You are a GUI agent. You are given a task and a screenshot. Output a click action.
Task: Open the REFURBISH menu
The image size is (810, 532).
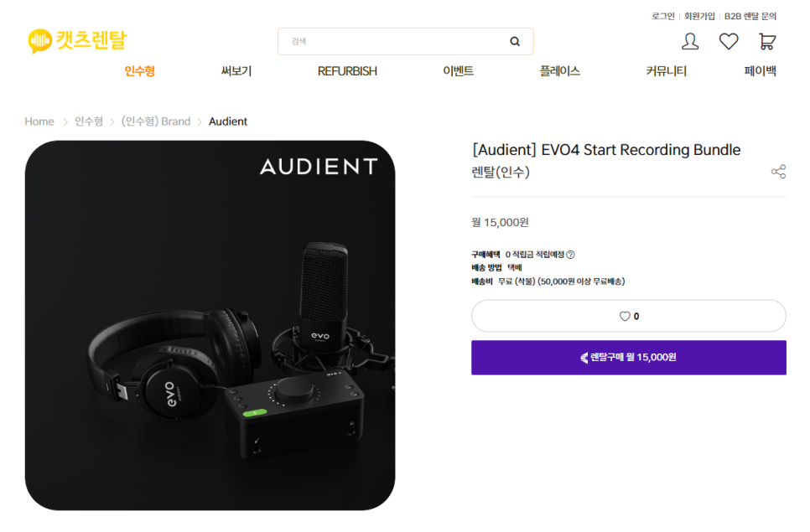coord(347,71)
